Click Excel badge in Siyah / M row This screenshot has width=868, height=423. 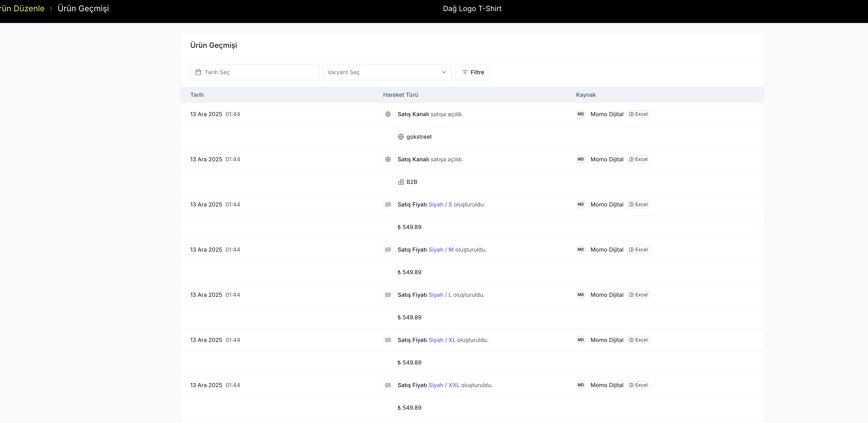coord(638,250)
